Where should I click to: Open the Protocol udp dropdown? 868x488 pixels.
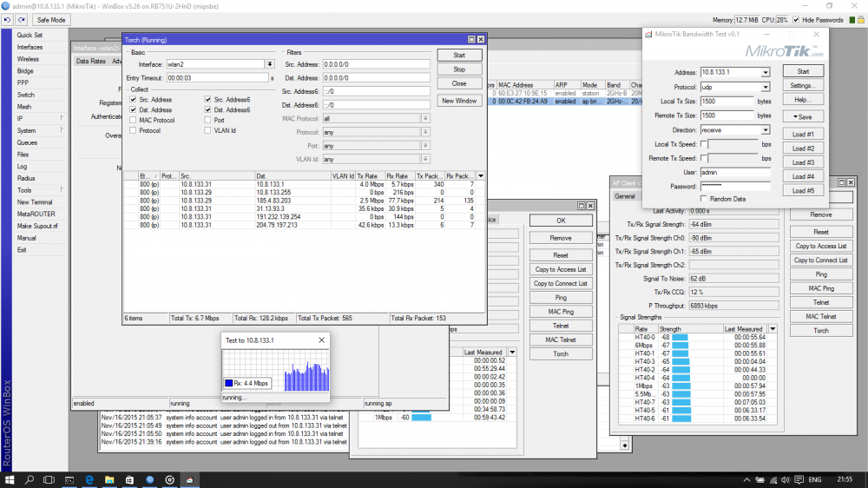click(766, 87)
